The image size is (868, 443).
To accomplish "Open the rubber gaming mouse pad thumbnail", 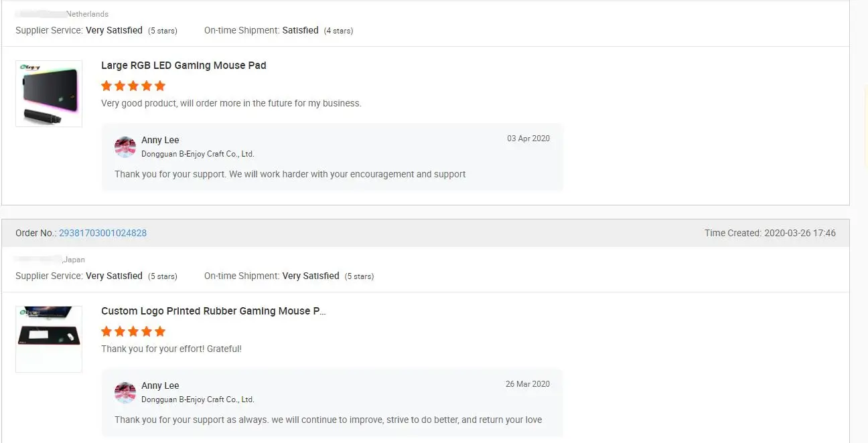I will click(x=49, y=339).
